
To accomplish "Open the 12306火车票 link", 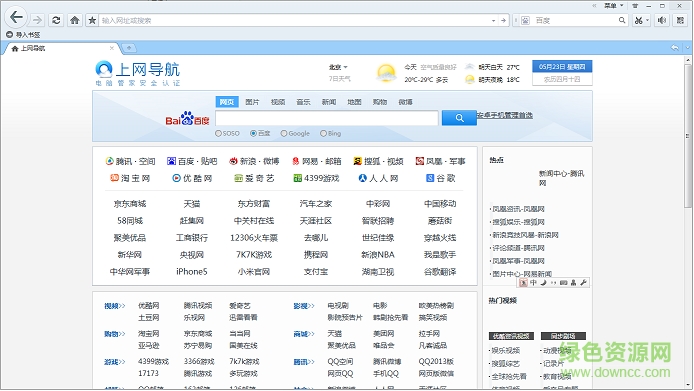I will [254, 238].
